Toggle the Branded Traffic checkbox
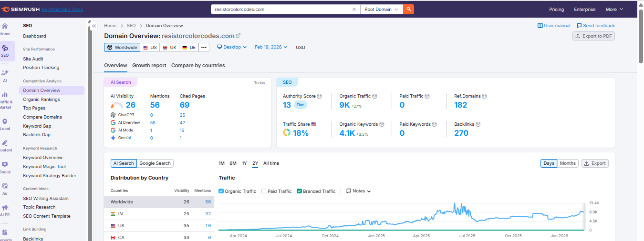This screenshot has width=644, height=241. tap(299, 191)
